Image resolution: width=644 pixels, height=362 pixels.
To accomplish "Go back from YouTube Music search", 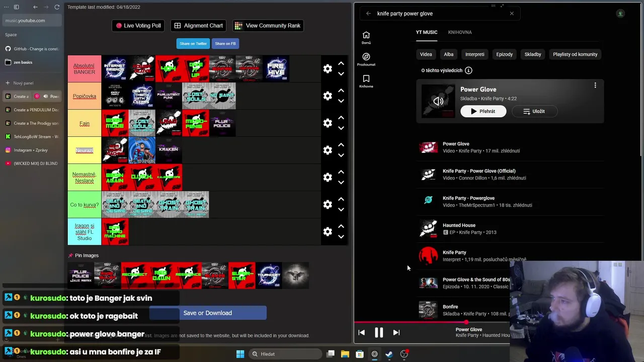I will click(368, 14).
